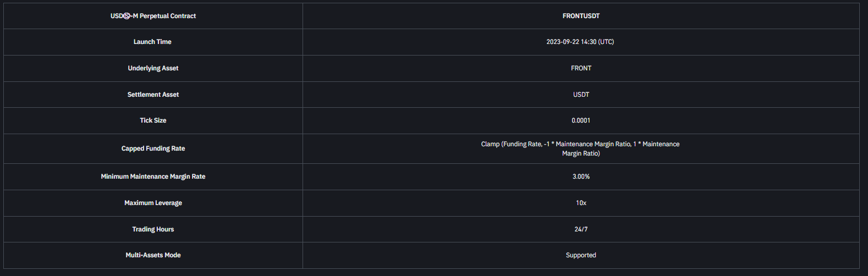
Task: Click the Maximum Leverage label
Action: 153,203
